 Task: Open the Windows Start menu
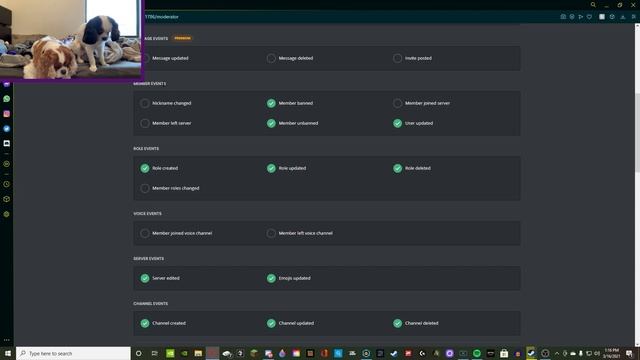pos(8,353)
